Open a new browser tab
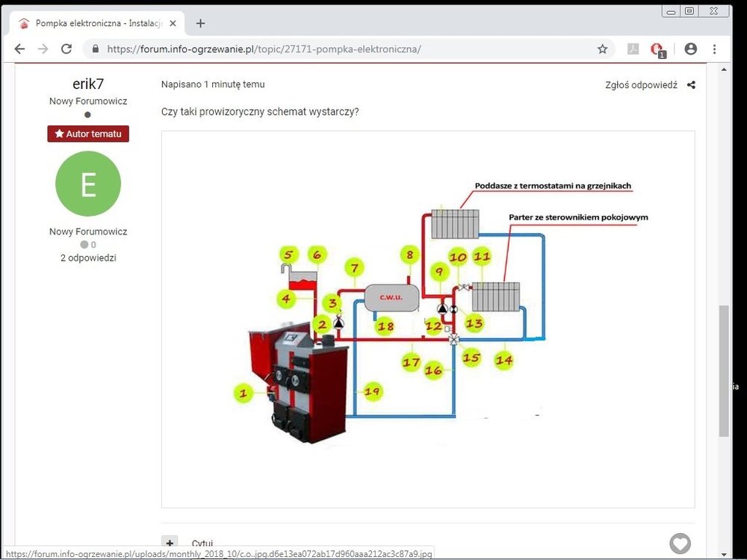The height and width of the screenshot is (560, 747). 200,23
